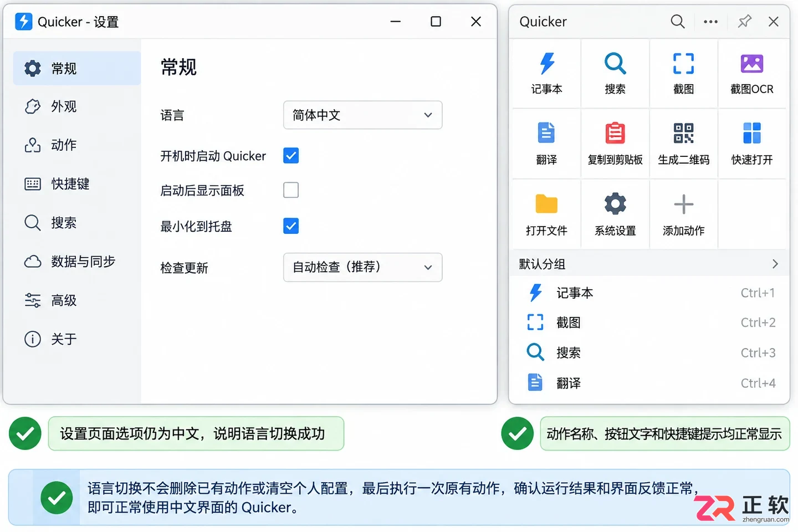Select the 快捷键 settings tab
798x532 pixels.
[x=77, y=184]
